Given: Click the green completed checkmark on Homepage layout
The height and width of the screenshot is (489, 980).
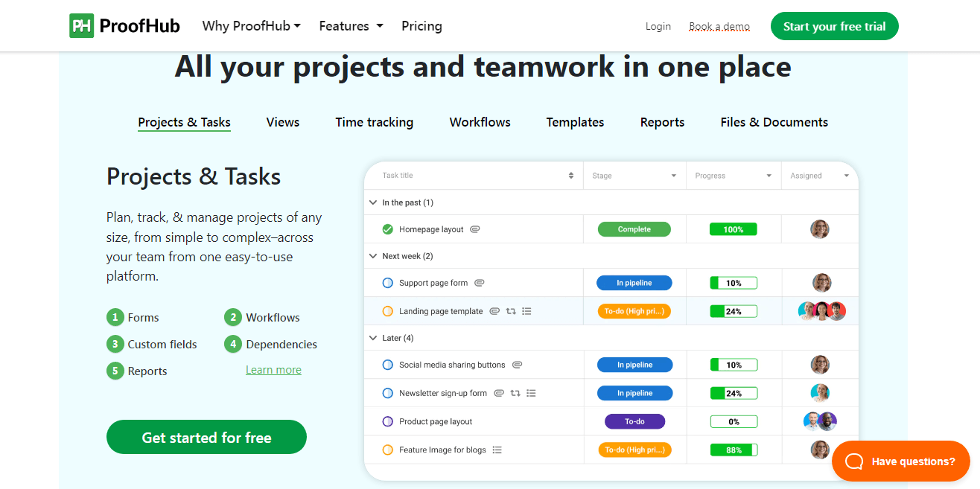Looking at the screenshot, I should pyautogui.click(x=387, y=228).
